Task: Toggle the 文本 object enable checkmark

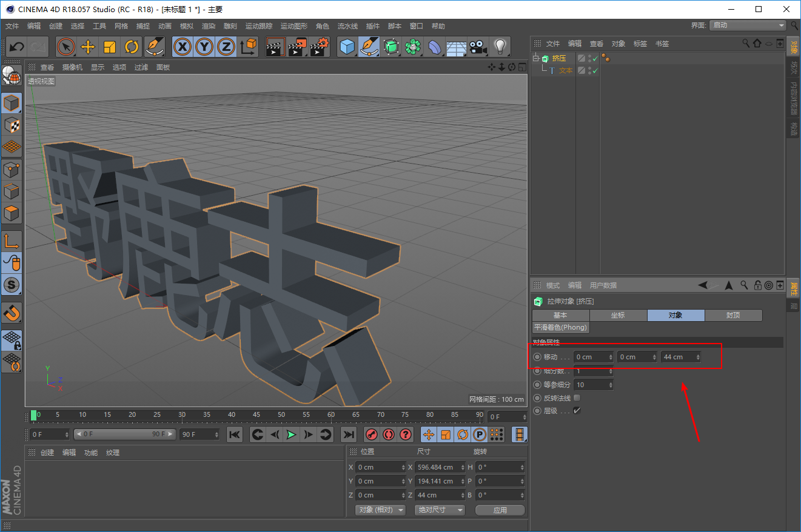Action: (x=595, y=71)
